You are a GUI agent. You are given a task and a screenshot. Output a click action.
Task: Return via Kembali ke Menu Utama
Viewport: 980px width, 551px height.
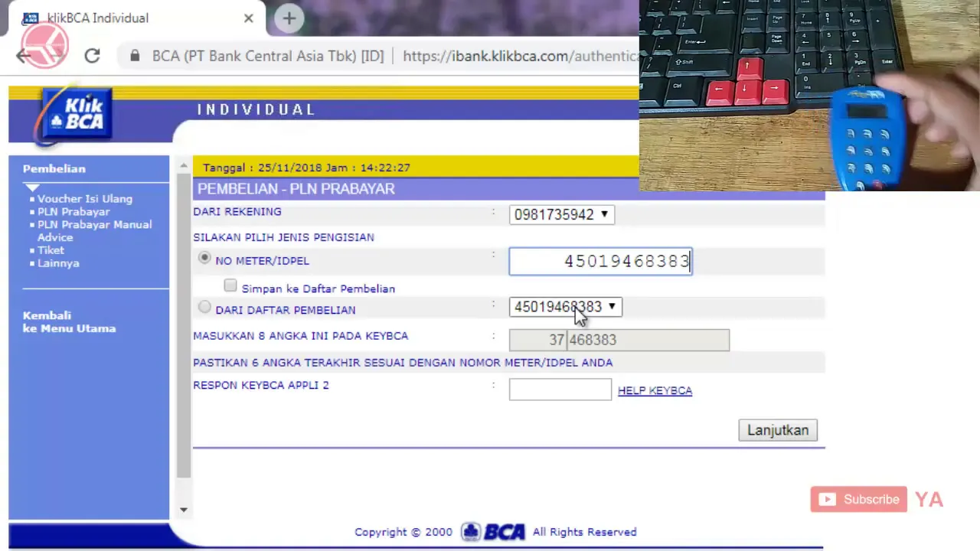69,321
